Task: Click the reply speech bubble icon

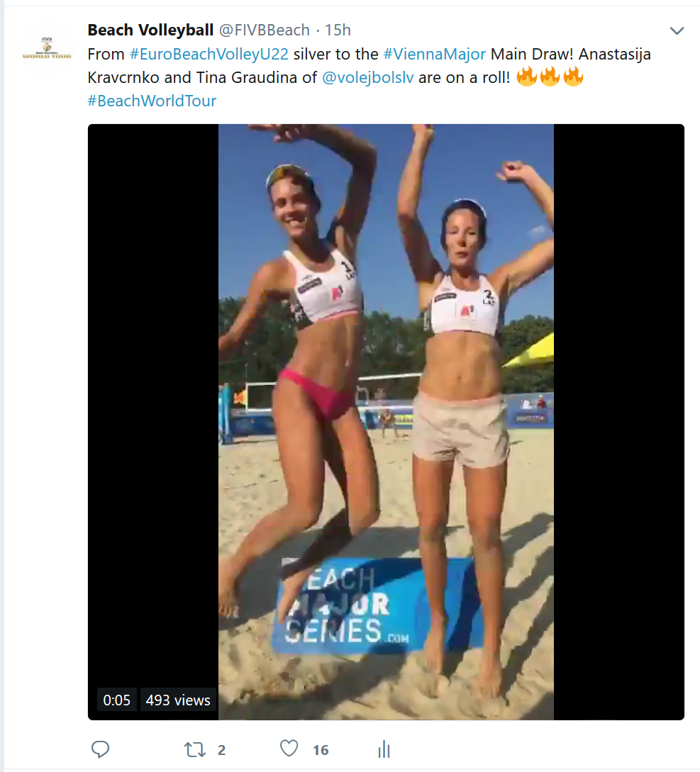Action: (x=100, y=749)
